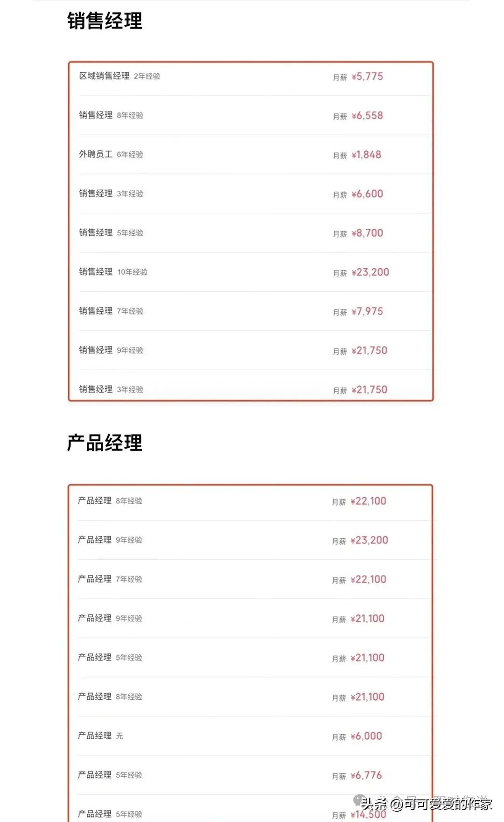Open the 销售经理 9年经验 entry
504x822 pixels.
click(x=111, y=350)
